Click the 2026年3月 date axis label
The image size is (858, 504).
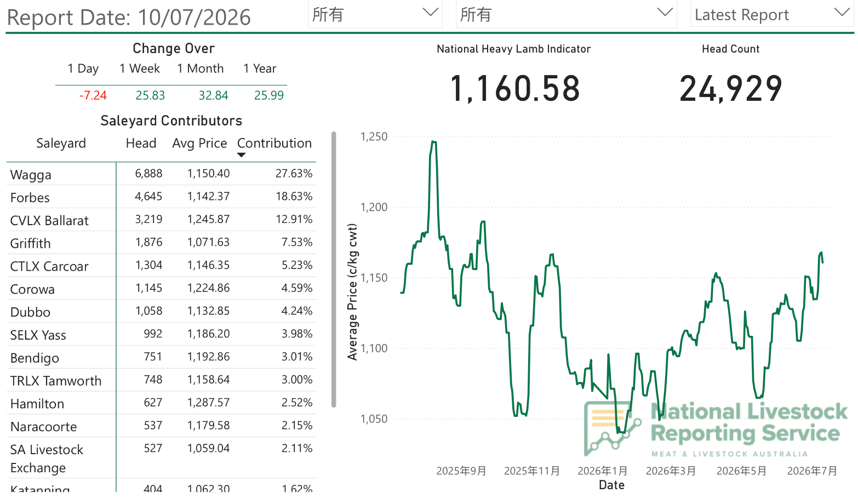(671, 471)
